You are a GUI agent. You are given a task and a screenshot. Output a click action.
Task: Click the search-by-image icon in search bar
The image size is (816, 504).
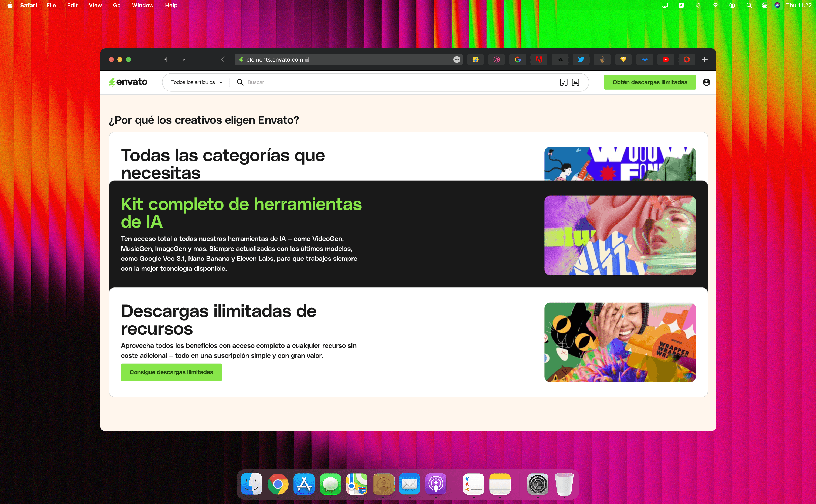pyautogui.click(x=575, y=82)
